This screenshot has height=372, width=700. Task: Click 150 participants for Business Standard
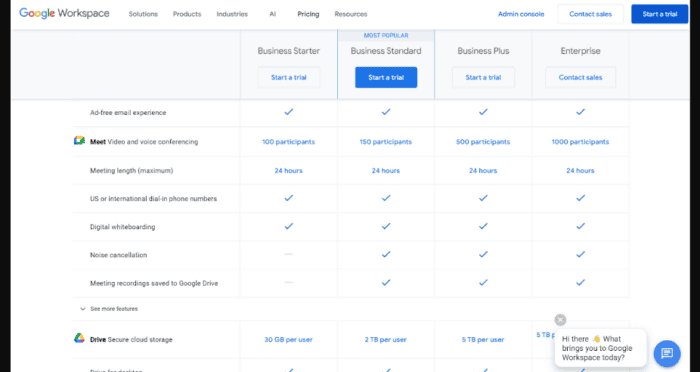[386, 142]
